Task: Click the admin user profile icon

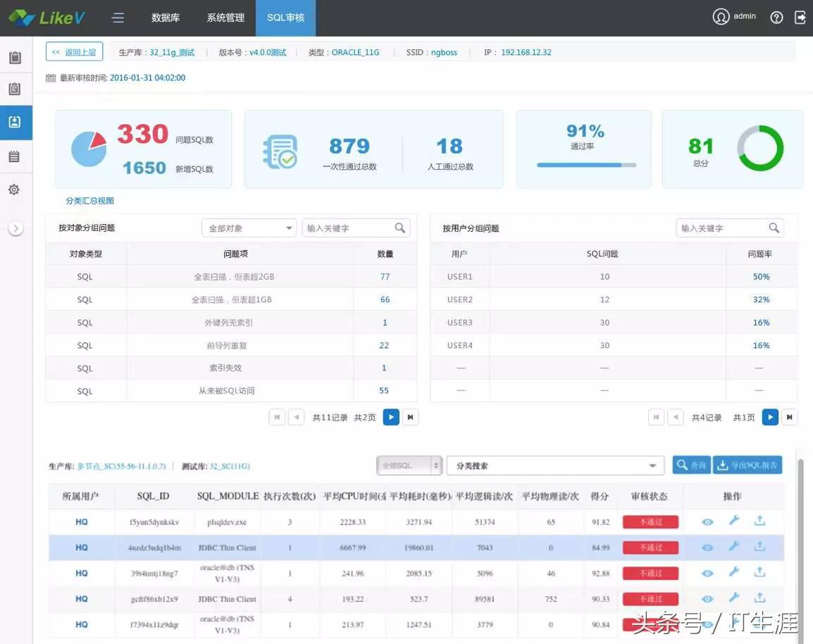Action: tap(719, 16)
